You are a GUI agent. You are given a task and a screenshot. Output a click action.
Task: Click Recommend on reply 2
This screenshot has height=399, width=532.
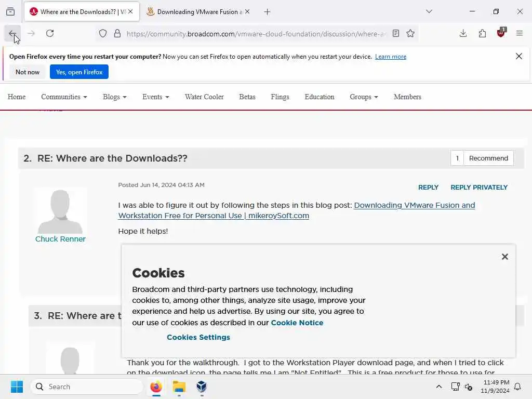point(488,158)
